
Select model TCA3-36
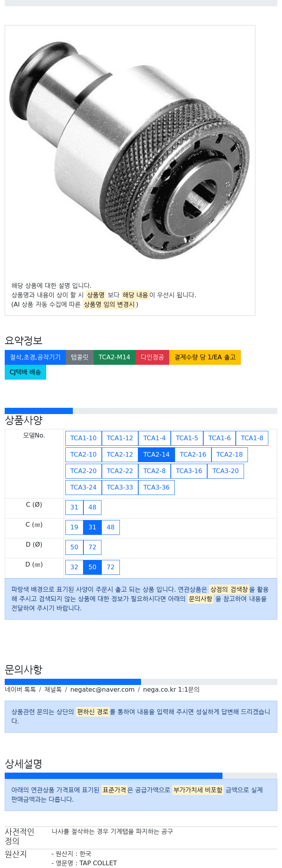156,488
